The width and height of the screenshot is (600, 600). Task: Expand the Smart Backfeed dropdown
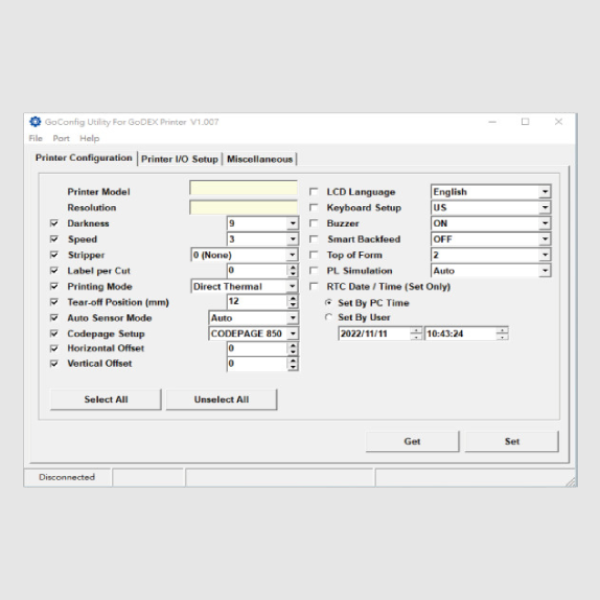[544, 240]
